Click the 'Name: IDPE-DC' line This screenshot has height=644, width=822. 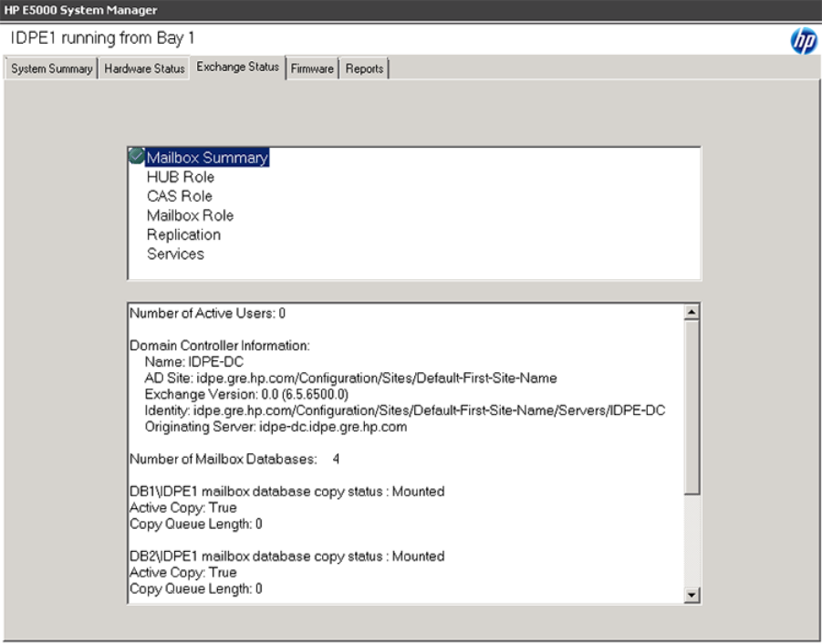(194, 362)
